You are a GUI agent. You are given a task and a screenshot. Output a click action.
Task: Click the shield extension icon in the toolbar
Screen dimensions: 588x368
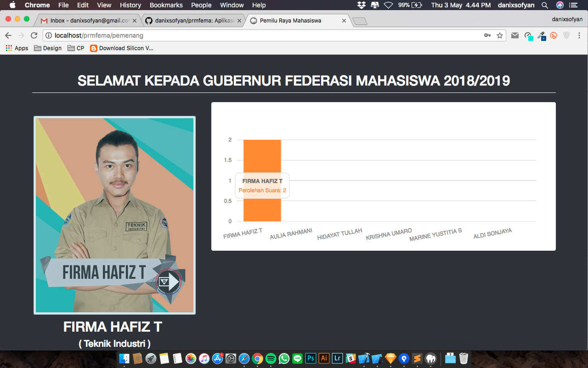(566, 35)
